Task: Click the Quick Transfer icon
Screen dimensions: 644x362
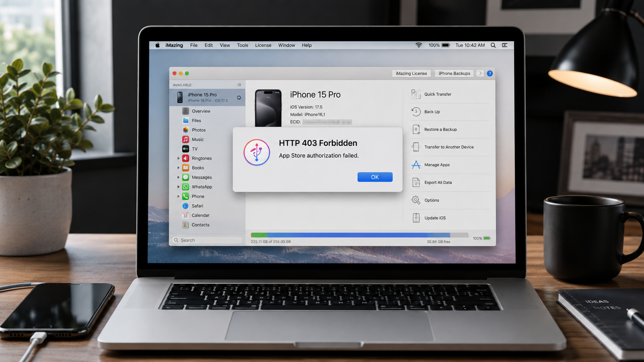Action: (416, 94)
